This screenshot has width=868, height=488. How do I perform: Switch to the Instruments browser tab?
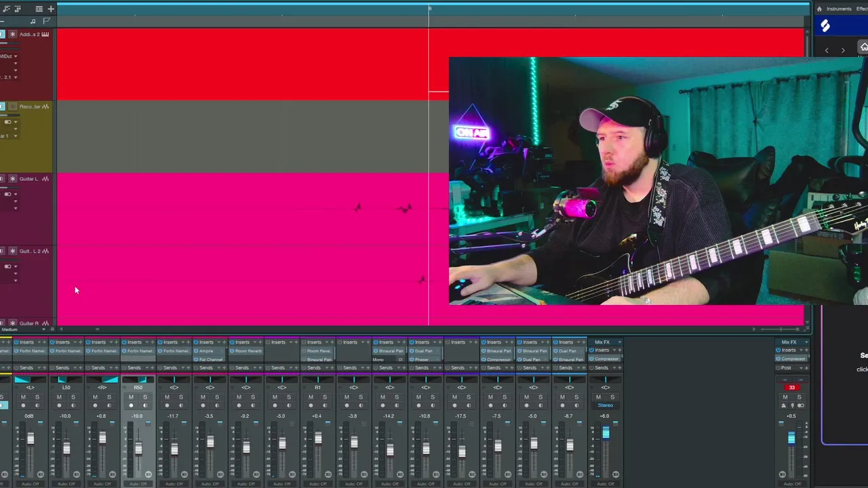[839, 9]
